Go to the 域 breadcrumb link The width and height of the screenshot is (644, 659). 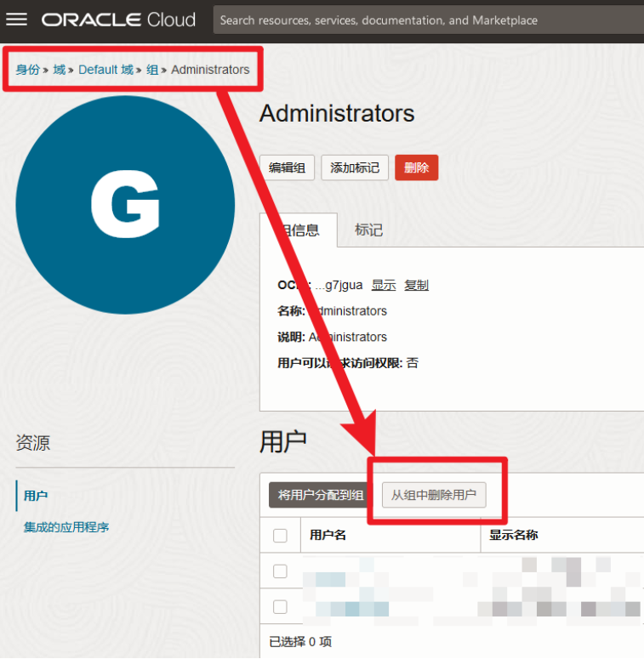coord(59,70)
